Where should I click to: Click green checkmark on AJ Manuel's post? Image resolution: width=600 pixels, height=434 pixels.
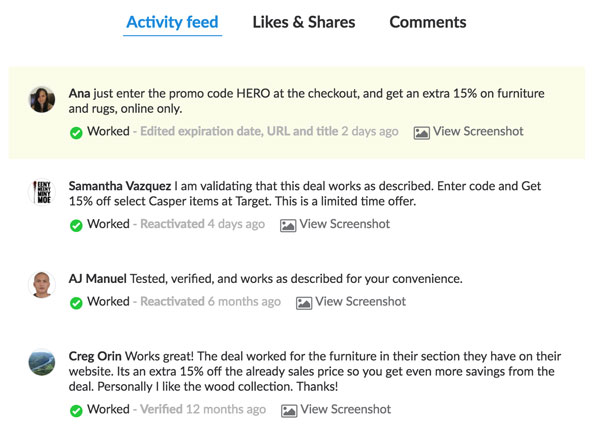(x=76, y=302)
